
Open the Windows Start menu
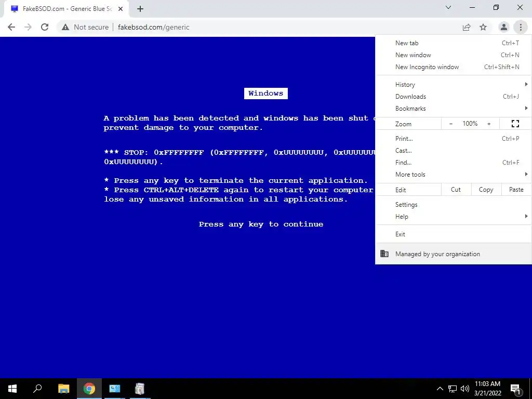[x=12, y=389]
